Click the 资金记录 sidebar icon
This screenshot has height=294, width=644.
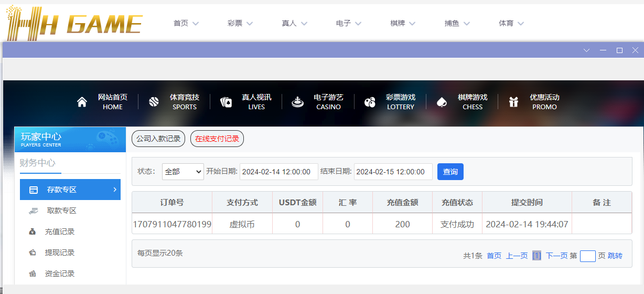pyautogui.click(x=33, y=274)
